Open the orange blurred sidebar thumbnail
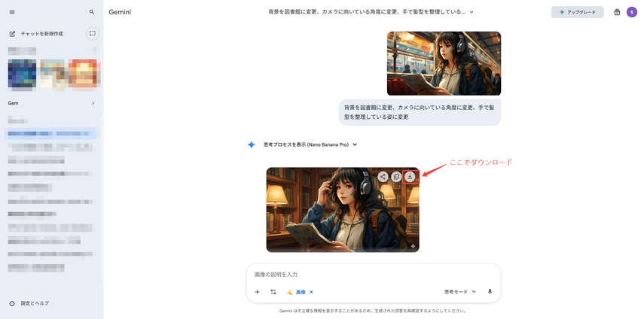 coord(84,74)
